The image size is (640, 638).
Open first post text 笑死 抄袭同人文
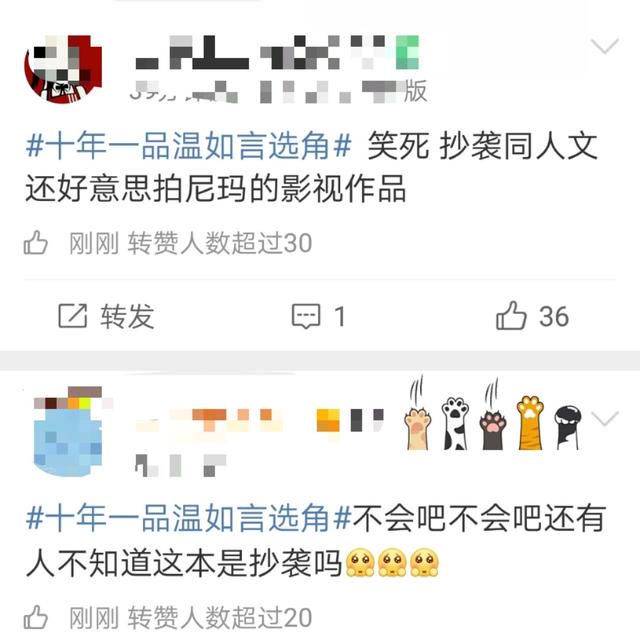point(482,146)
